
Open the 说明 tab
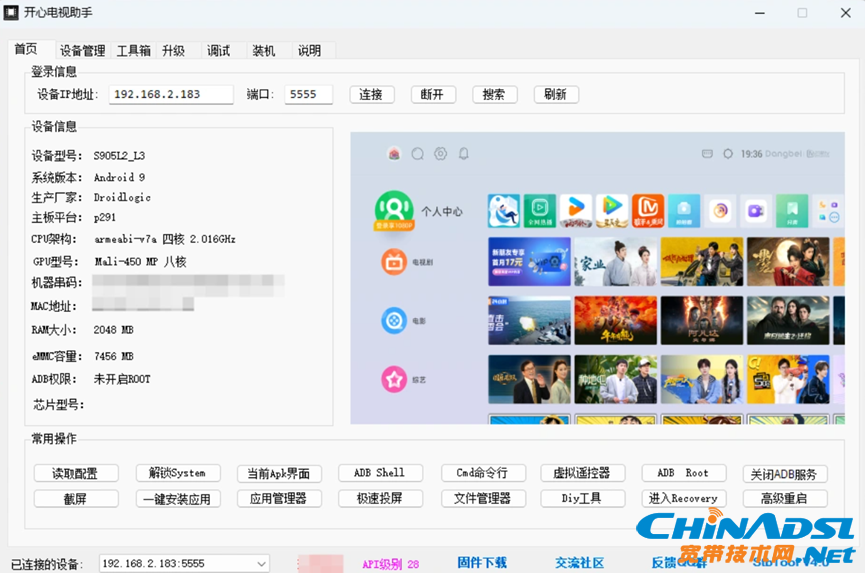coord(309,51)
